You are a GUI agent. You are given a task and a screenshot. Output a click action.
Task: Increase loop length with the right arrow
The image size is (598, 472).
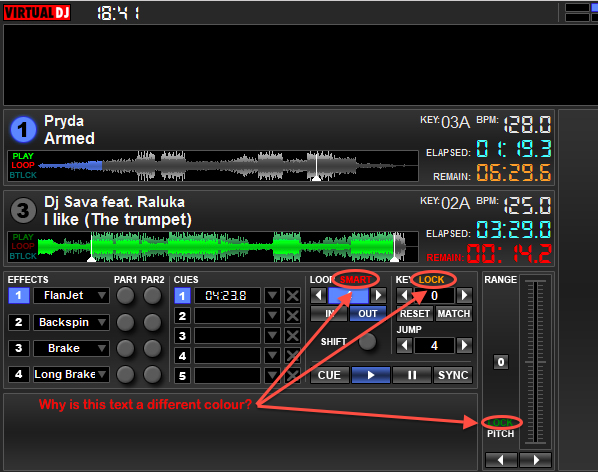378,295
